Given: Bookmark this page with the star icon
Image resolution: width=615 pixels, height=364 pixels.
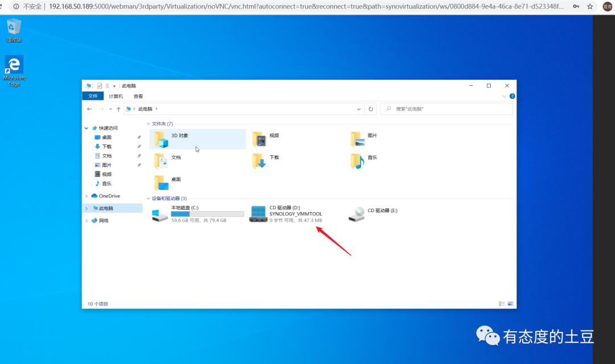Looking at the screenshot, I should [590, 6].
